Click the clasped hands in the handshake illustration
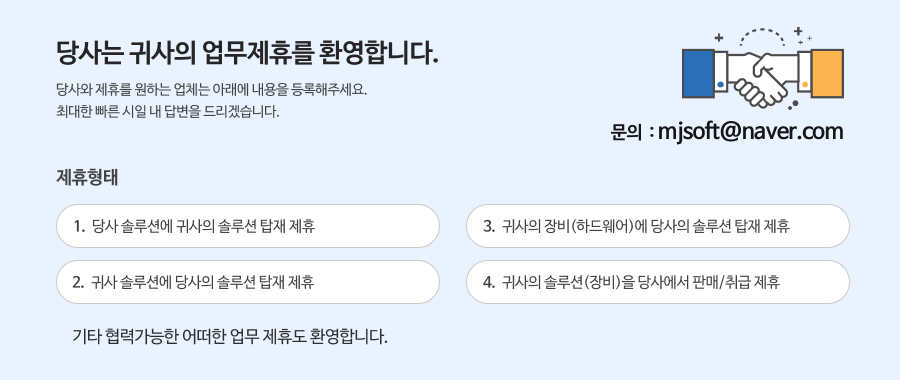The height and width of the screenshot is (380, 900). (x=761, y=79)
